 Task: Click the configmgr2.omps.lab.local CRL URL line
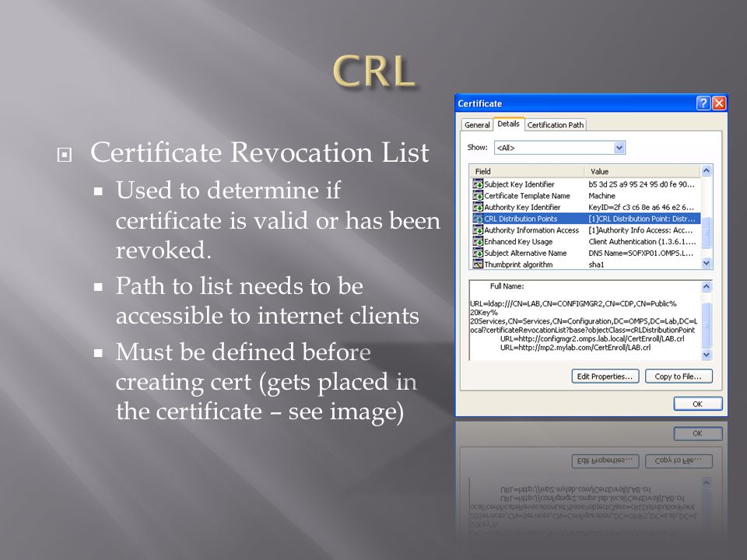point(592,338)
